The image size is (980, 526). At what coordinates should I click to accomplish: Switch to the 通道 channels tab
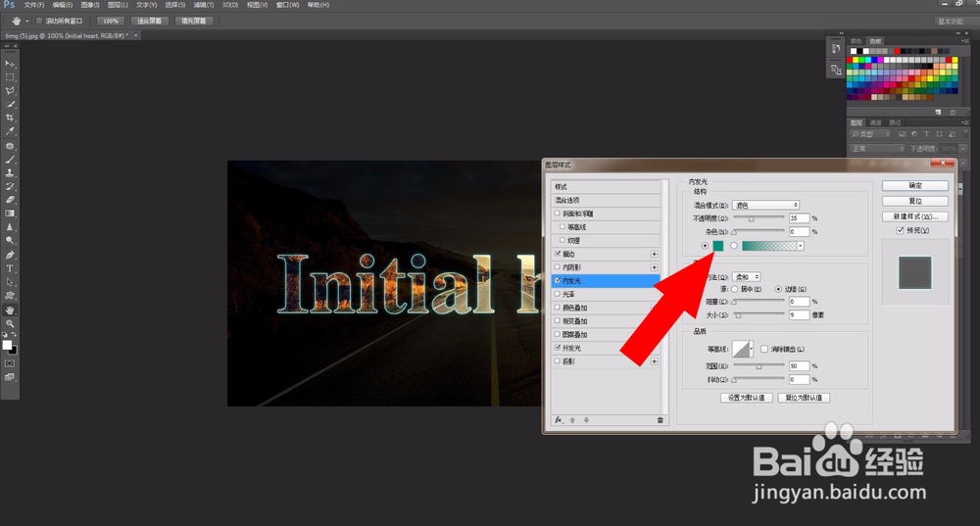tap(875, 122)
